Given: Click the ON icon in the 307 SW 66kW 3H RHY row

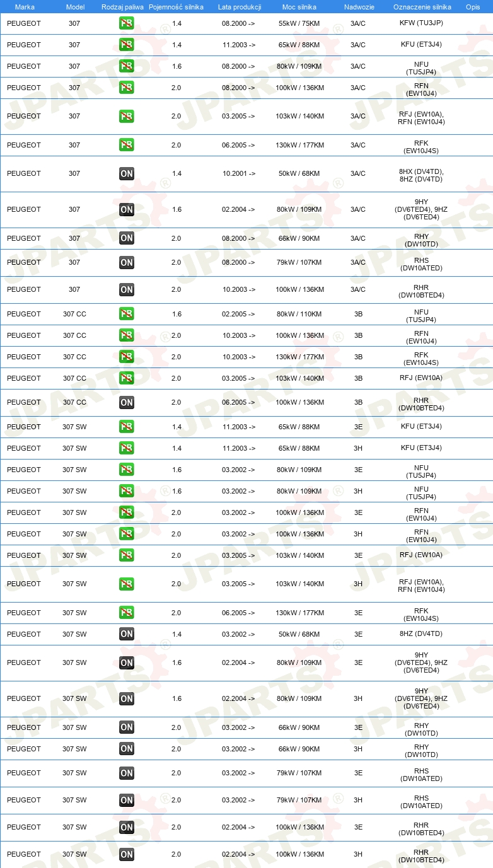Looking at the screenshot, I should pyautogui.click(x=127, y=749).
